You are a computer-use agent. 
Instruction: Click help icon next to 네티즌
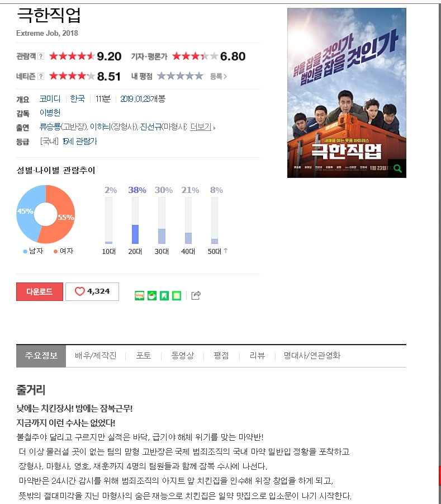click(41, 76)
